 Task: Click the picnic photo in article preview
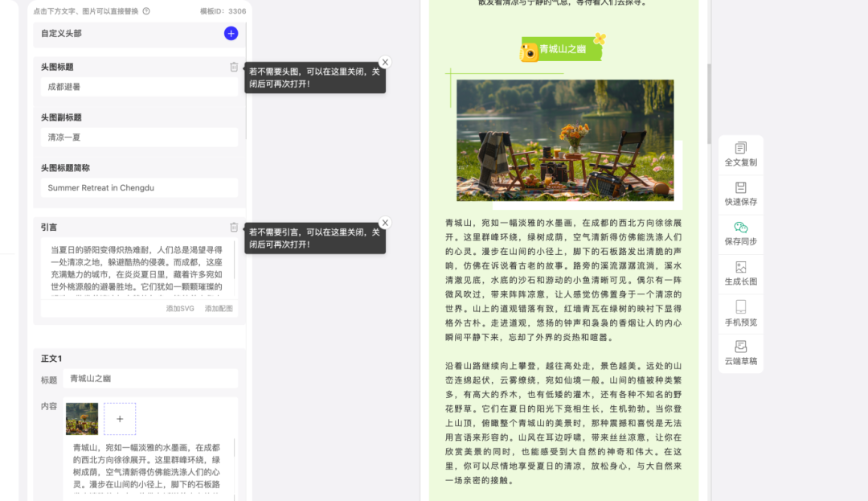pos(565,140)
